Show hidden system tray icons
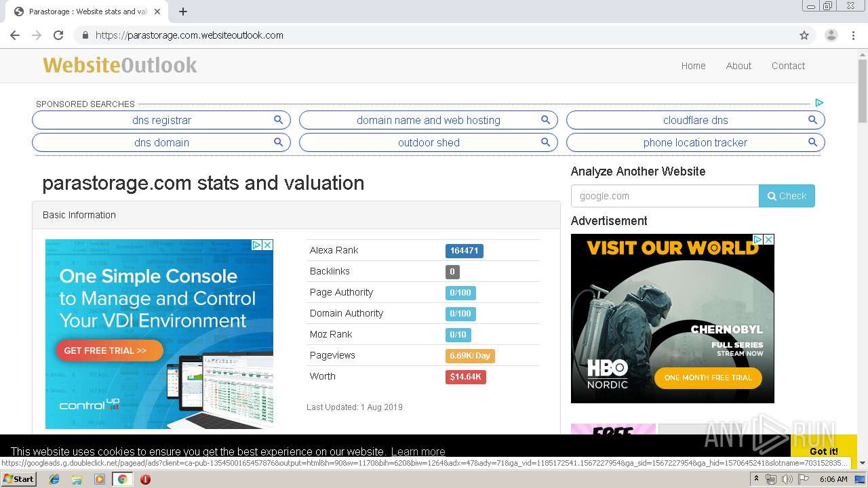This screenshot has width=868, height=488. point(757,479)
